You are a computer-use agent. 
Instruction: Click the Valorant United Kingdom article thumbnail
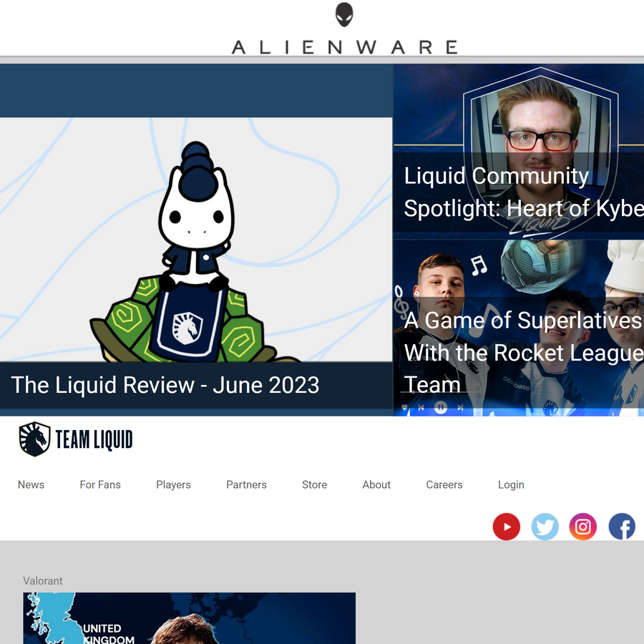click(189, 619)
